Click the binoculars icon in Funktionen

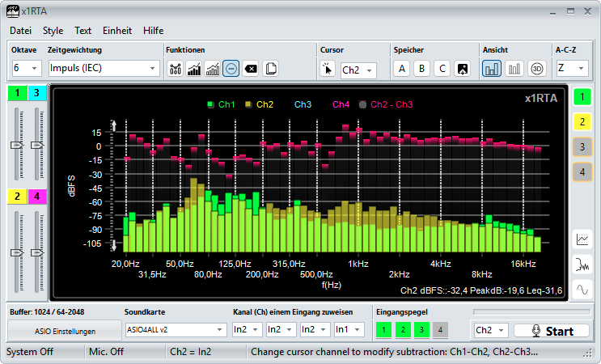click(x=175, y=69)
